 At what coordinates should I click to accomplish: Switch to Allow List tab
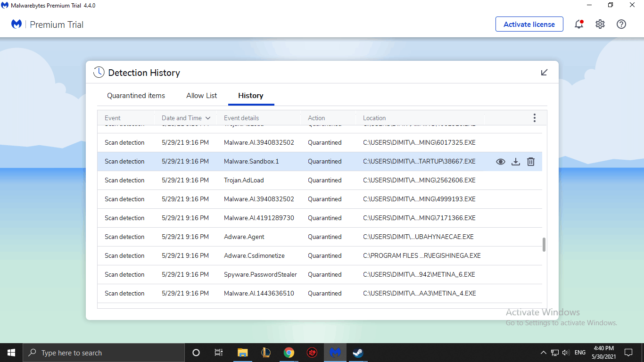pos(202,96)
